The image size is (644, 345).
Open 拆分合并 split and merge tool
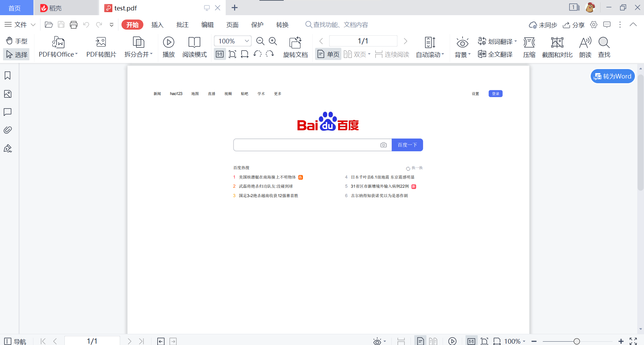(x=138, y=47)
